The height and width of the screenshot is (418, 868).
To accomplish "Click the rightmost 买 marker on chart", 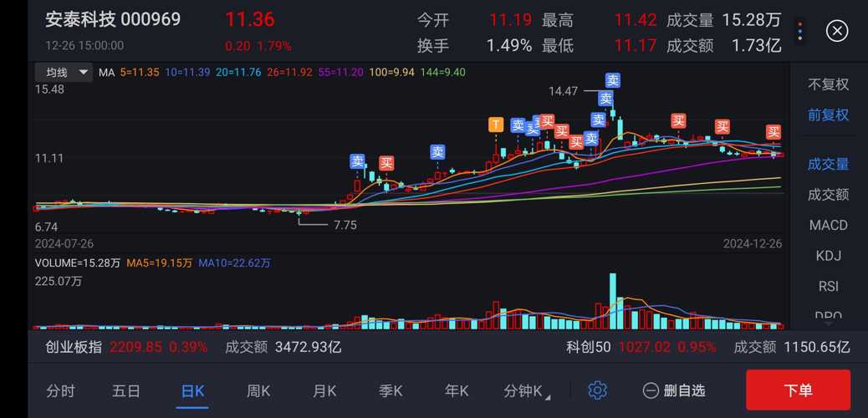I will 774,132.
